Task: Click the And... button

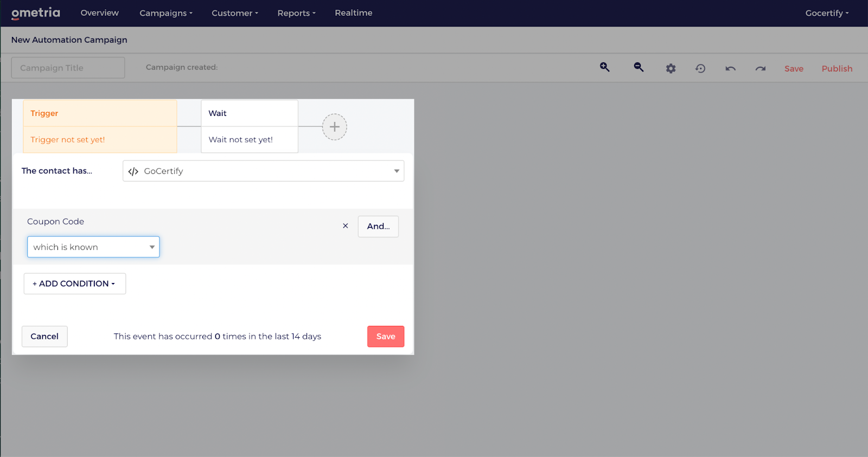Action: click(378, 226)
